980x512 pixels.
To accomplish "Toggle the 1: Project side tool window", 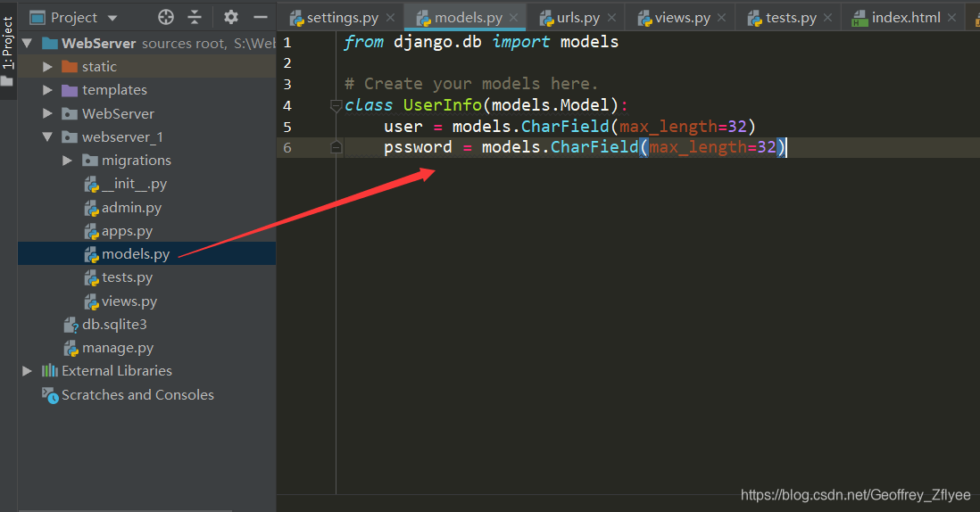I will point(7,50).
